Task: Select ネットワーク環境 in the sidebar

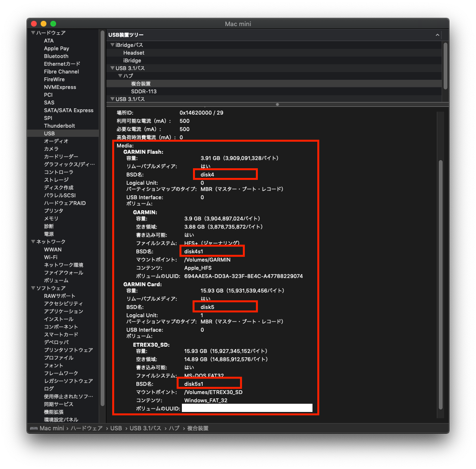Action: pos(63,265)
